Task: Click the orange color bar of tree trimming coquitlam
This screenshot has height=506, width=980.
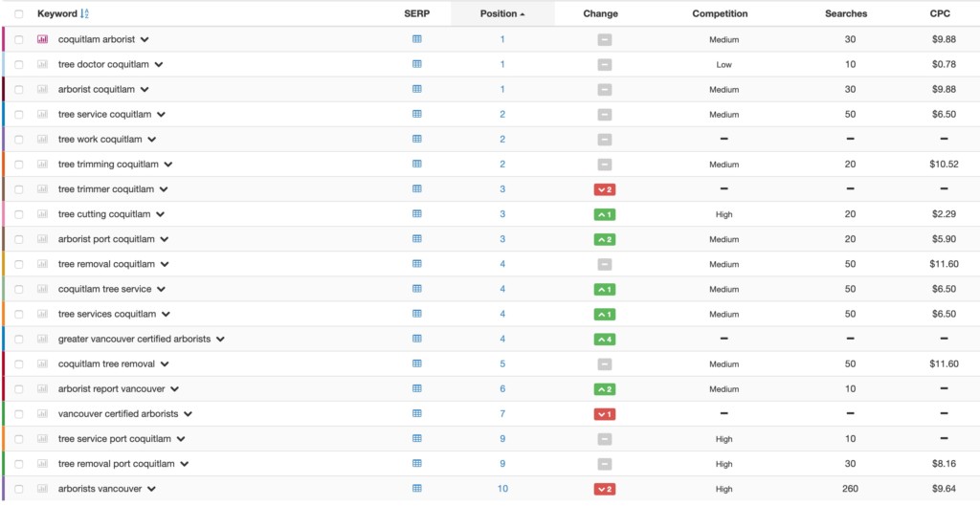Action: pos(3,165)
